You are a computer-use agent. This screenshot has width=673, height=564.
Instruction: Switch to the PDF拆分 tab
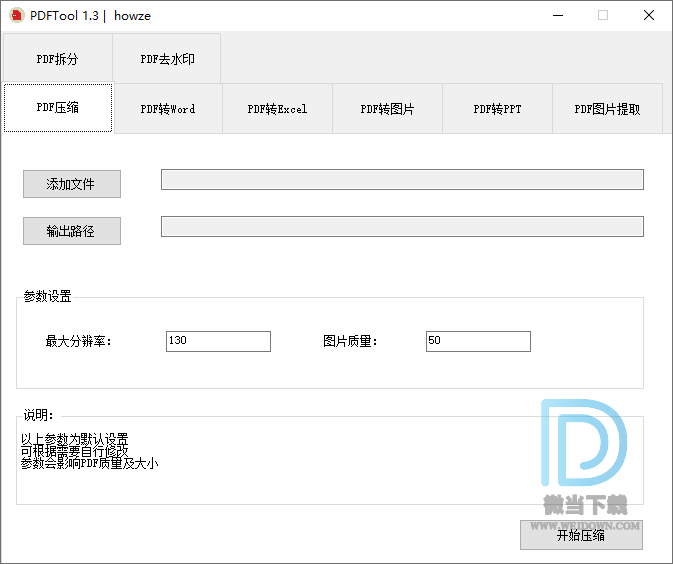pyautogui.click(x=57, y=59)
